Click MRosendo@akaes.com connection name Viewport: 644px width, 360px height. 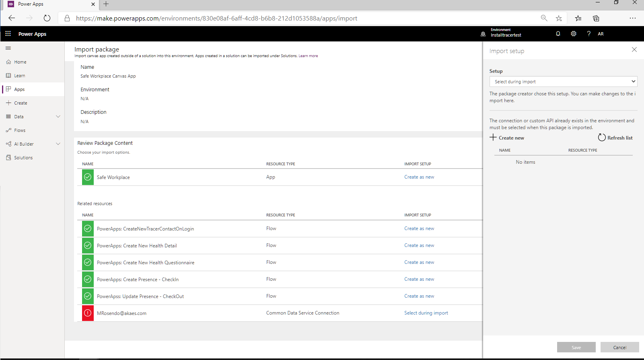(121, 313)
